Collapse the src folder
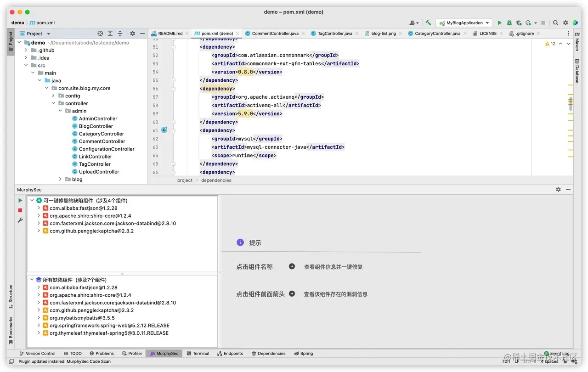Image resolution: width=588 pixels, height=372 pixels. pos(26,65)
